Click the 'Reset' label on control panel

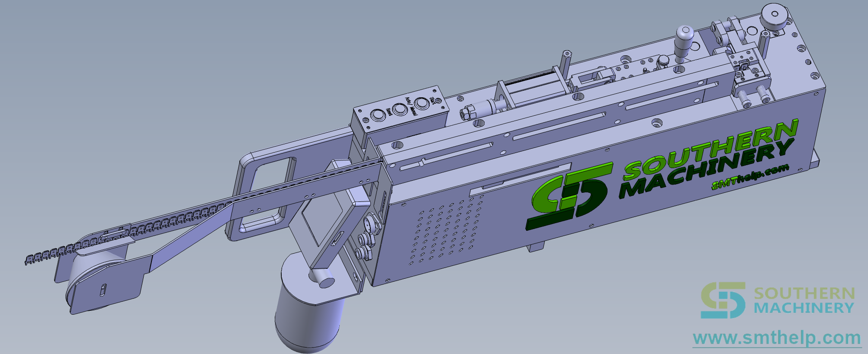[389, 112]
